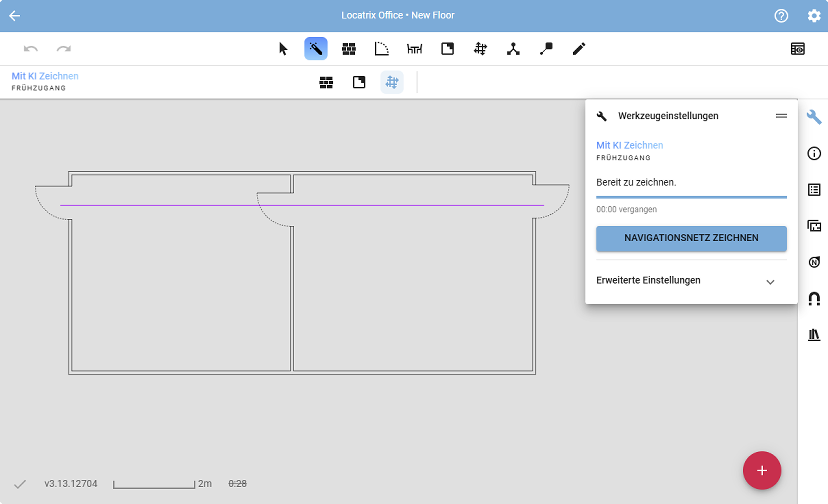This screenshot has height=504, width=828.
Task: Toggle the zones AI drawing mode
Action: [359, 82]
